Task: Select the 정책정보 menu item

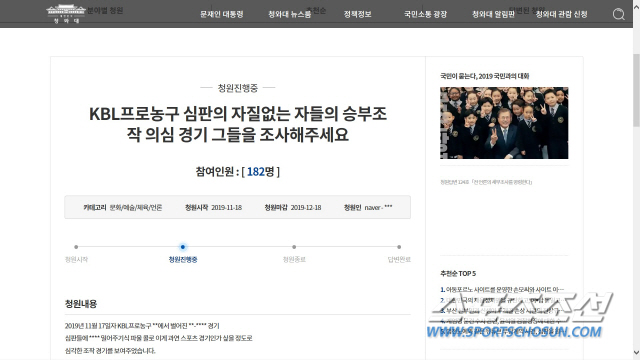Action: click(x=358, y=14)
